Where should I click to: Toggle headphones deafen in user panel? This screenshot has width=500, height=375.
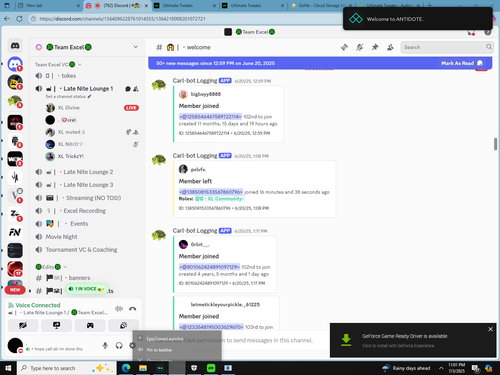tap(119, 345)
